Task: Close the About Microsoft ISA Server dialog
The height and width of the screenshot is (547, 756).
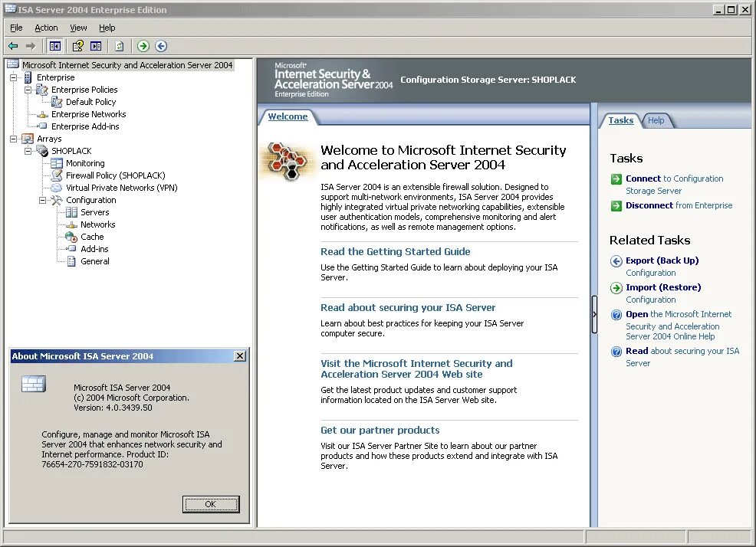Action: 240,356
